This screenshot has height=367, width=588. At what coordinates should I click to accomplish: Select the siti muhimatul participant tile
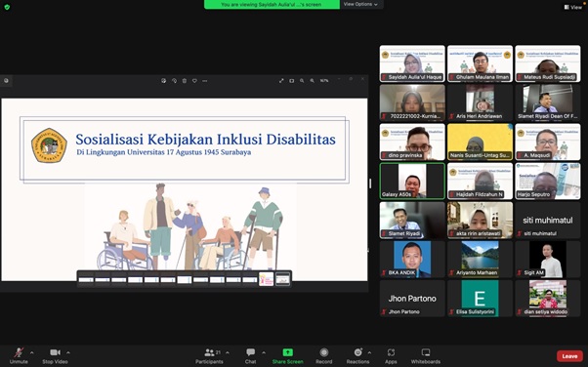[x=548, y=220]
